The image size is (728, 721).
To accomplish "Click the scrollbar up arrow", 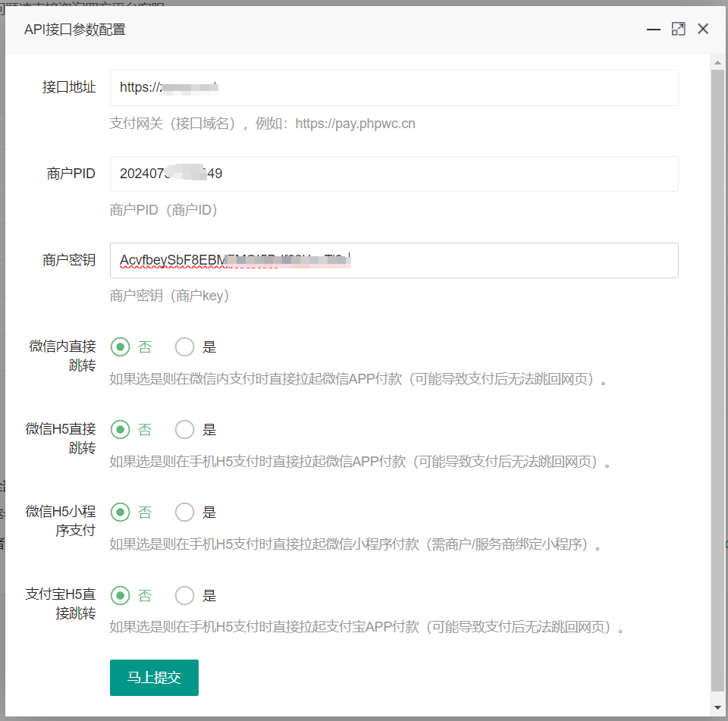I will pyautogui.click(x=717, y=61).
